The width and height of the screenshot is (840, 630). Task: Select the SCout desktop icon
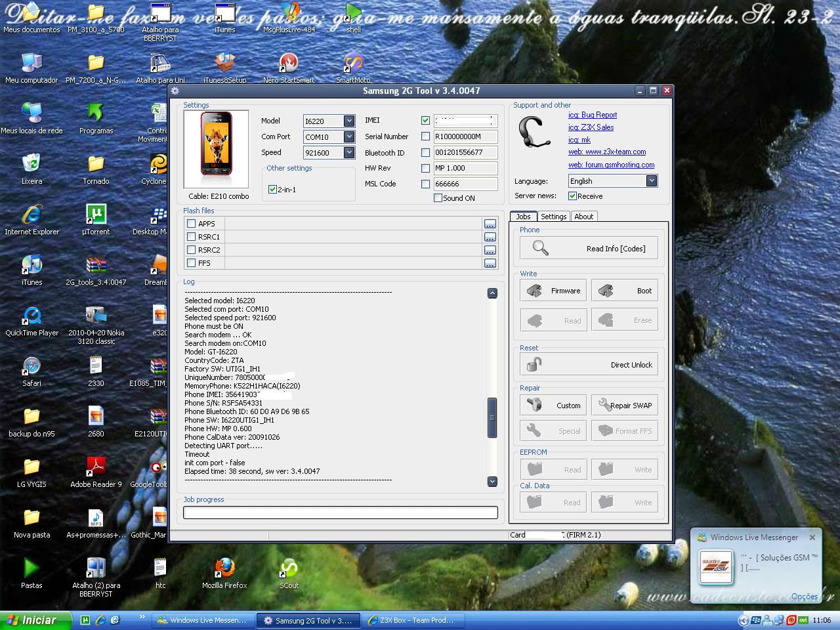289,574
